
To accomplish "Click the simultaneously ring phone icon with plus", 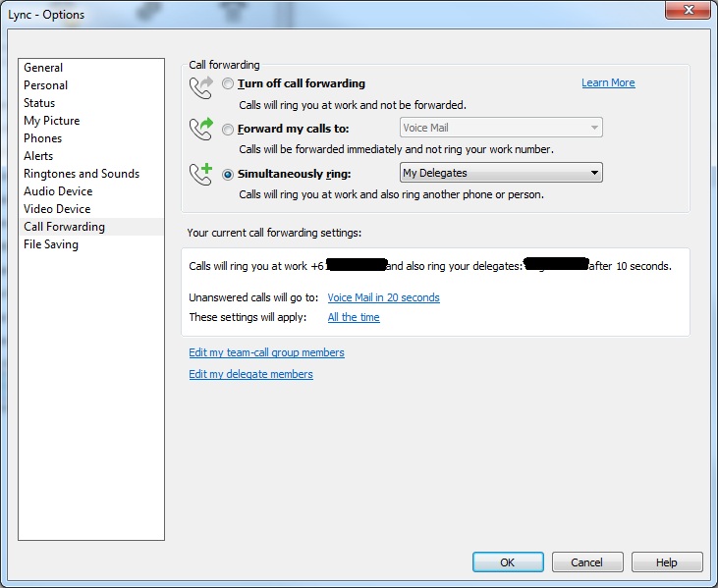I will point(201,174).
